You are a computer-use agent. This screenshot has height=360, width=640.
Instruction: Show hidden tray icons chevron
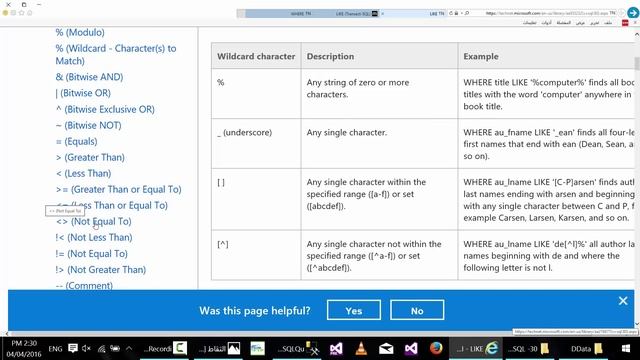129,348
